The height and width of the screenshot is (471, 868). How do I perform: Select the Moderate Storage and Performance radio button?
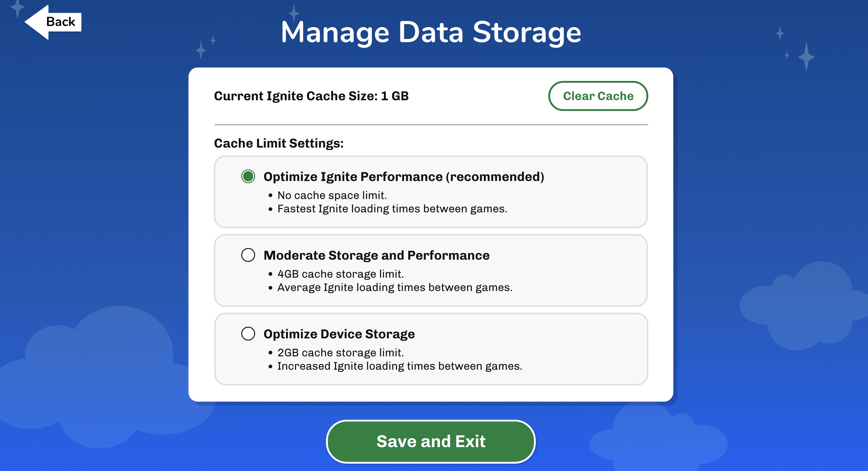[x=248, y=255]
